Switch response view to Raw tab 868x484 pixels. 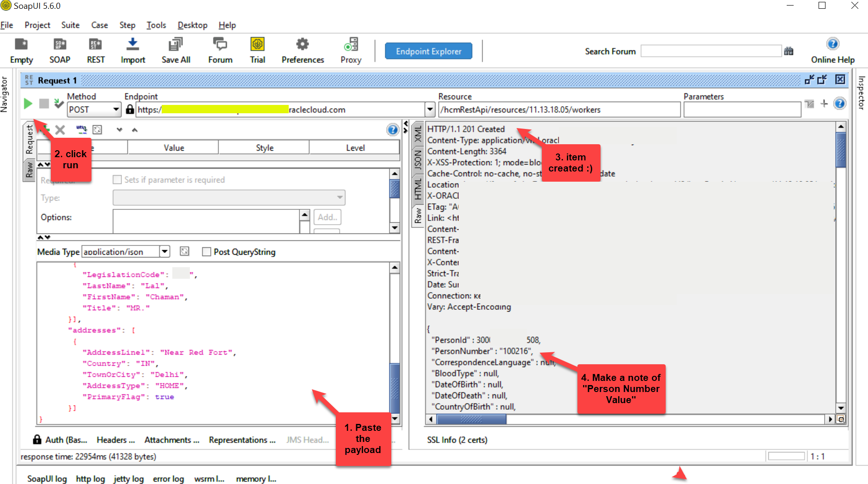418,216
